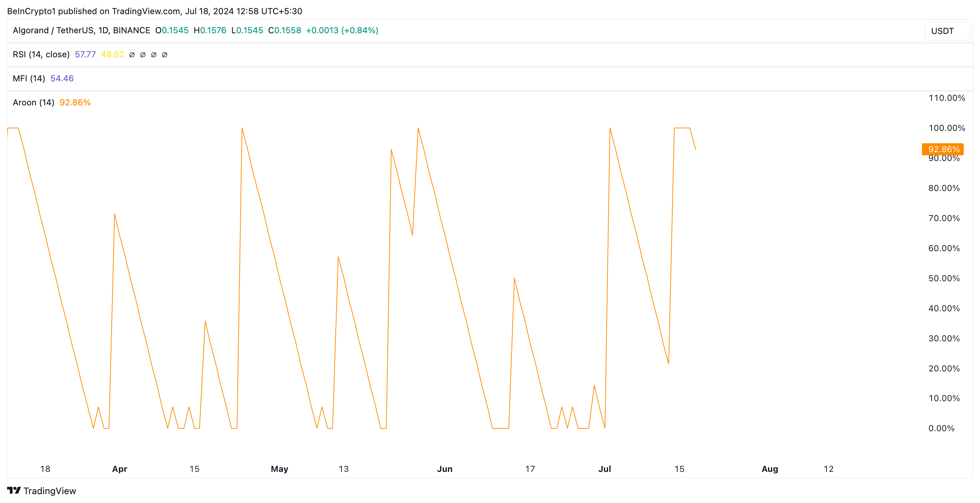Click the MFI value 54.46

(62, 79)
